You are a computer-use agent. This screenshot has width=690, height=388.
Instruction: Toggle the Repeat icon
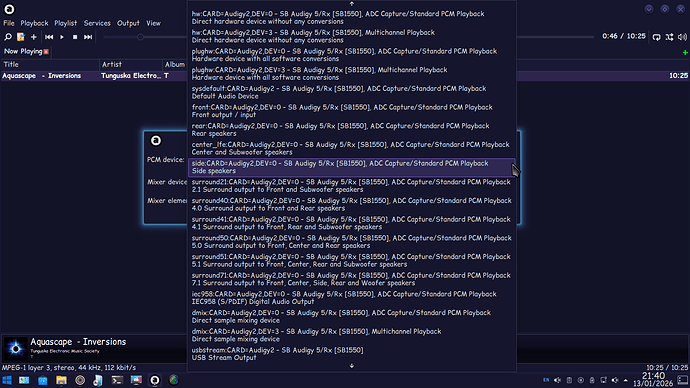coord(657,37)
